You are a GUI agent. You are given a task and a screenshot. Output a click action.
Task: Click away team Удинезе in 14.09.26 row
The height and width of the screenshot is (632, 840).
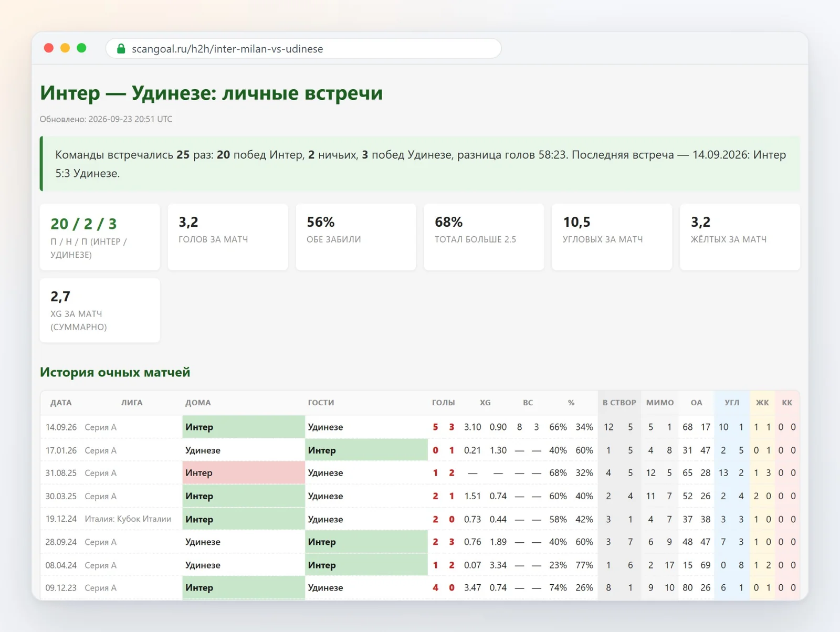(325, 427)
